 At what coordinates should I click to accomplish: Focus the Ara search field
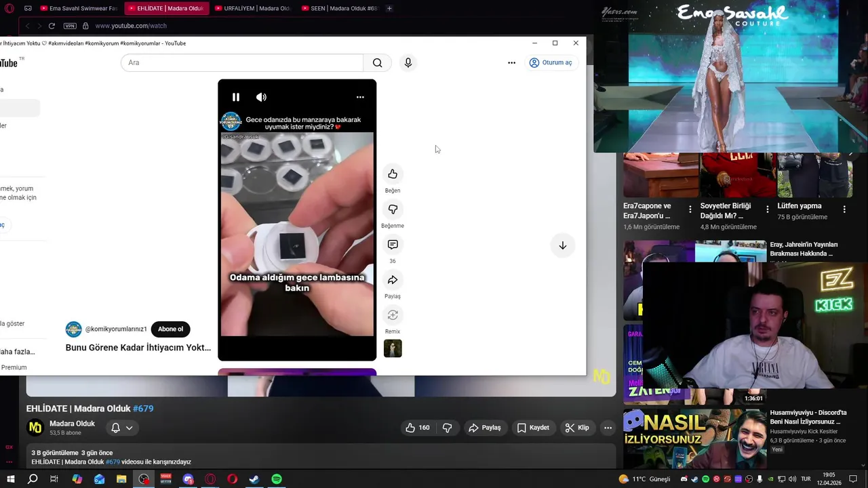[x=242, y=62]
